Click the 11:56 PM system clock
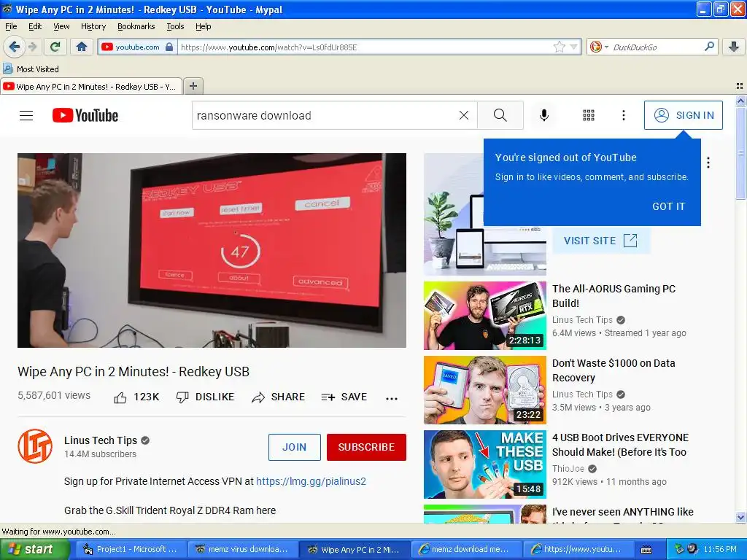This screenshot has width=747, height=560. pos(720,550)
